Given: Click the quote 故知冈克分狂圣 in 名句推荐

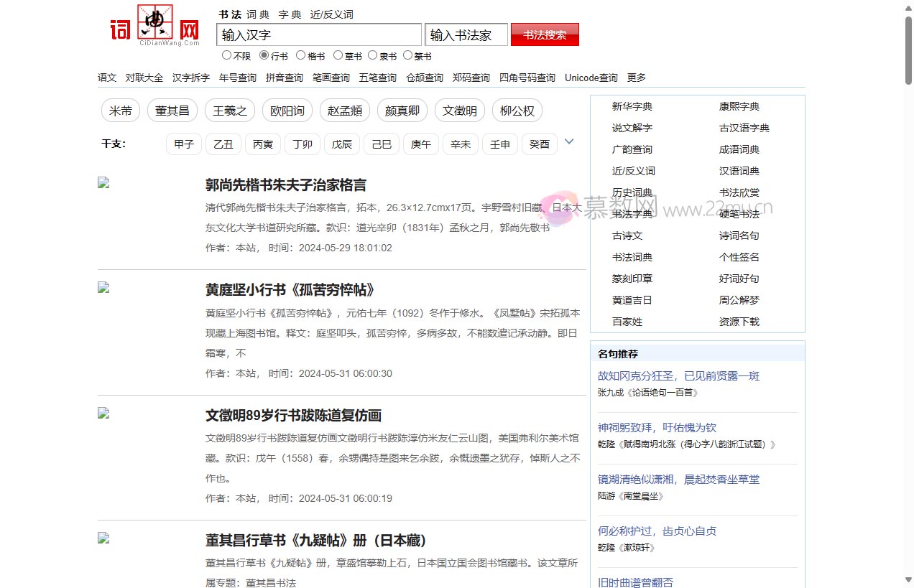Looking at the screenshot, I should [x=679, y=375].
